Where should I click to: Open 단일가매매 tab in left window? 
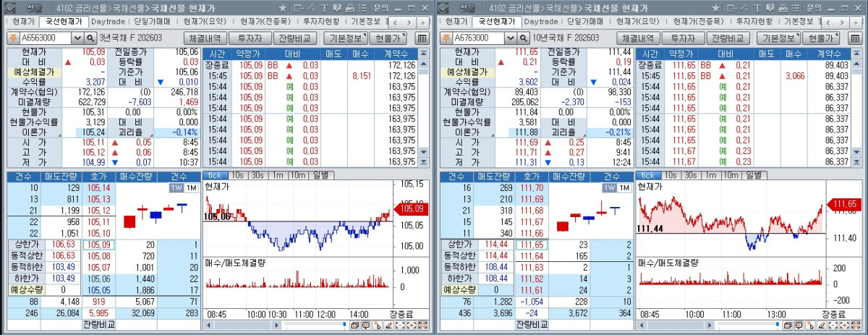click(x=151, y=22)
